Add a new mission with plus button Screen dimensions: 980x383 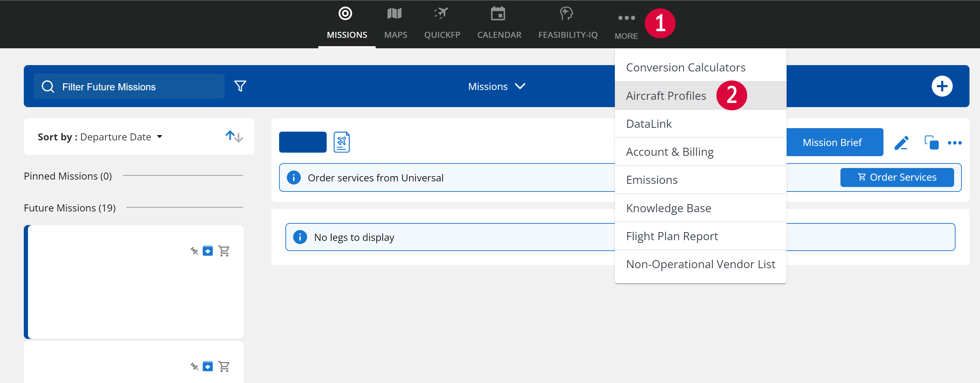click(942, 86)
